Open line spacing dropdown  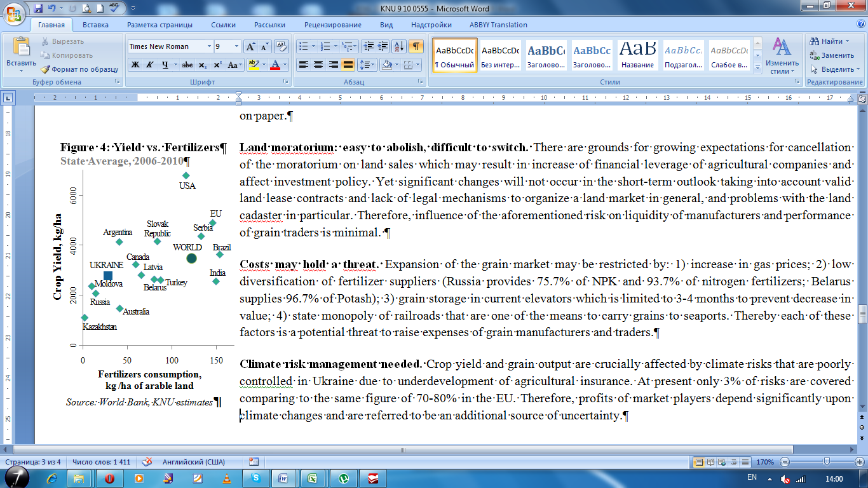tap(368, 65)
